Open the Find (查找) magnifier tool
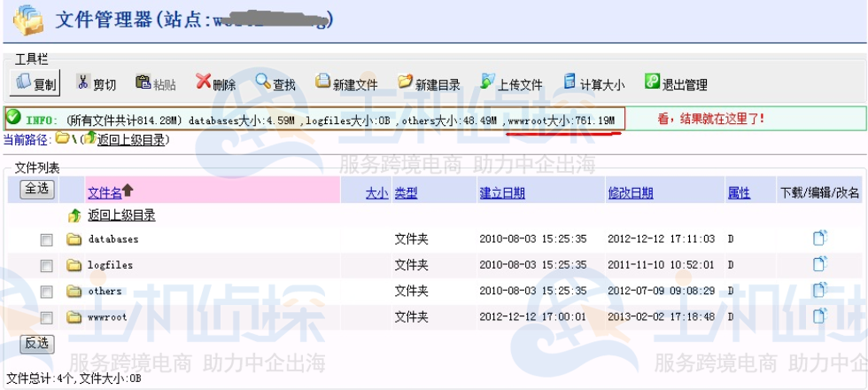 point(275,83)
